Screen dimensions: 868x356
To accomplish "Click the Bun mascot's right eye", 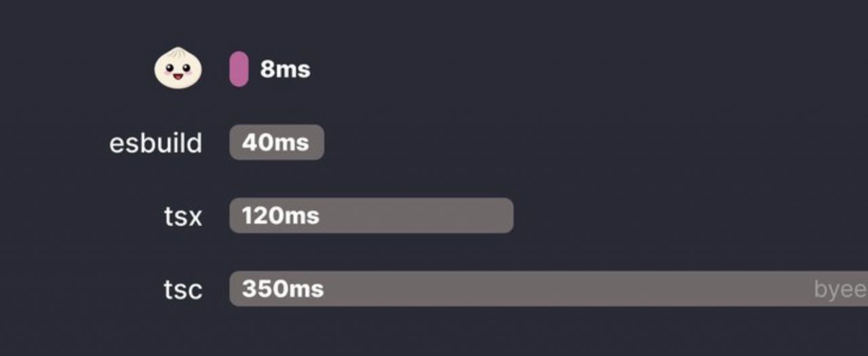I will tap(187, 68).
